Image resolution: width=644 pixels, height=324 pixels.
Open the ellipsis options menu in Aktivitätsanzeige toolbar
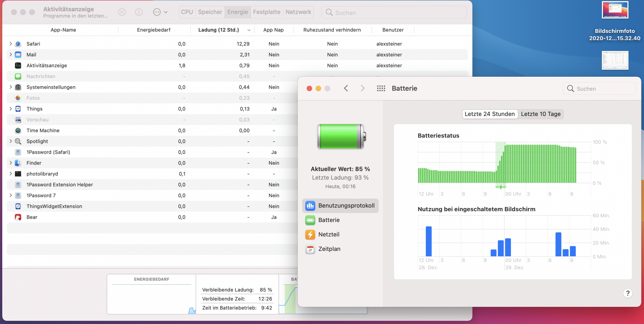pyautogui.click(x=160, y=12)
